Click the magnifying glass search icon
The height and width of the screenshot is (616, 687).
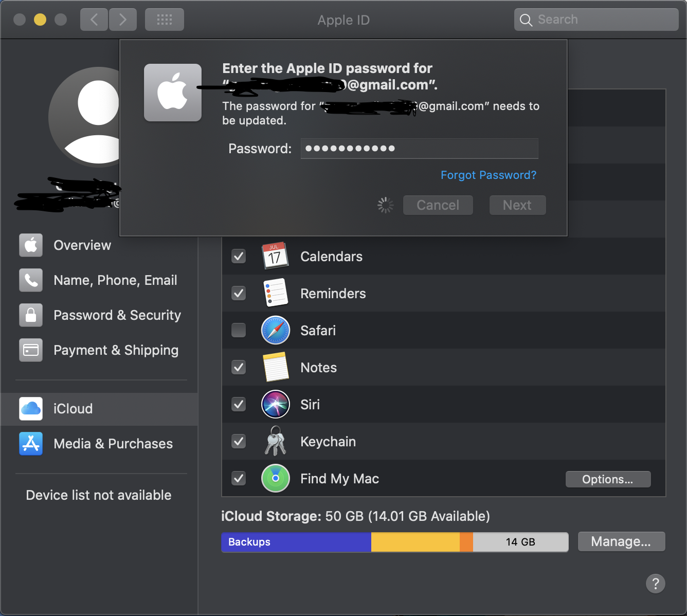coord(526,20)
